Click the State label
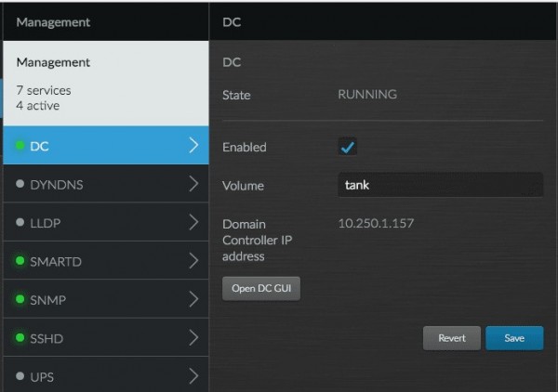 pyautogui.click(x=236, y=95)
